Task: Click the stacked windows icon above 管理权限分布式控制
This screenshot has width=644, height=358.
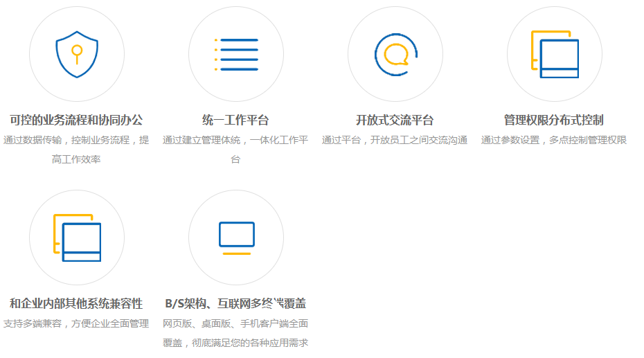Action: point(555,55)
